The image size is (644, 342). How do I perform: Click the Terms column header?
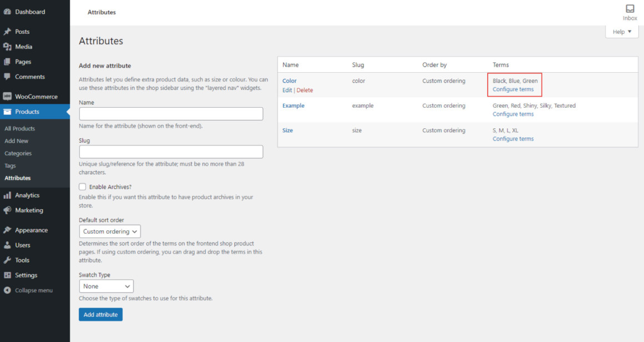coord(501,65)
